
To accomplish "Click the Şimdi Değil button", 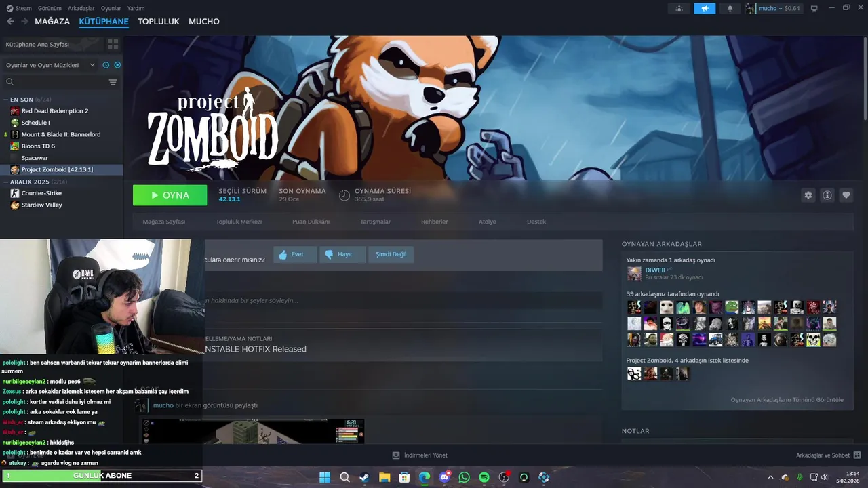I will click(391, 254).
